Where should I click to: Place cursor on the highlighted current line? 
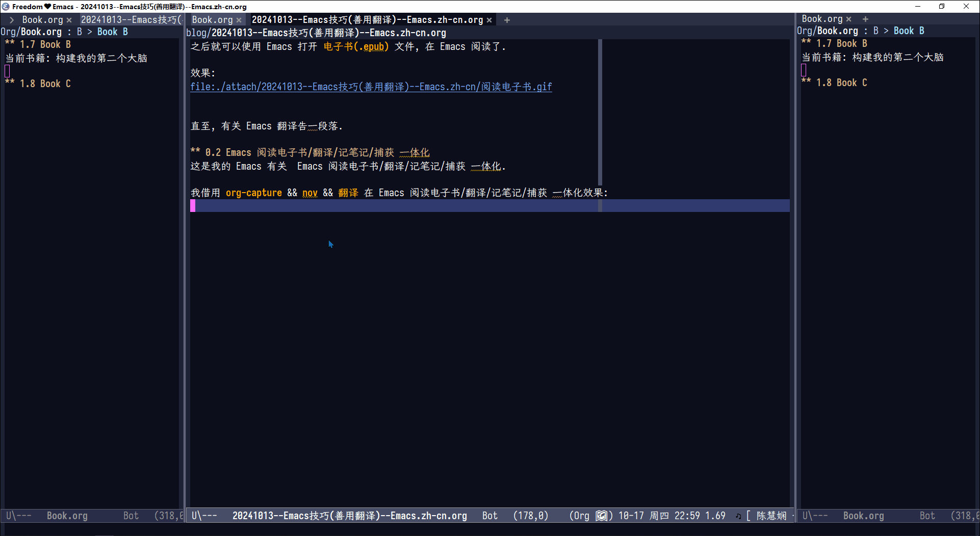pos(489,206)
